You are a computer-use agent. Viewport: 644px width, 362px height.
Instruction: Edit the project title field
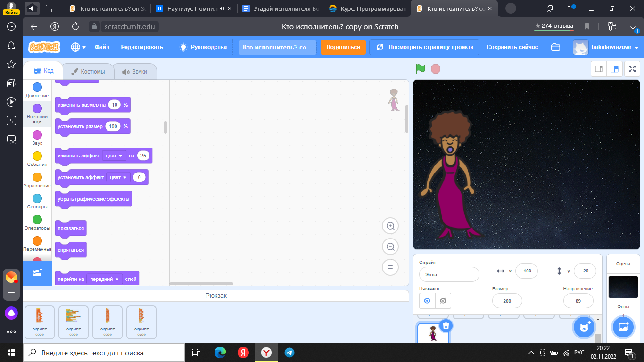(278, 47)
